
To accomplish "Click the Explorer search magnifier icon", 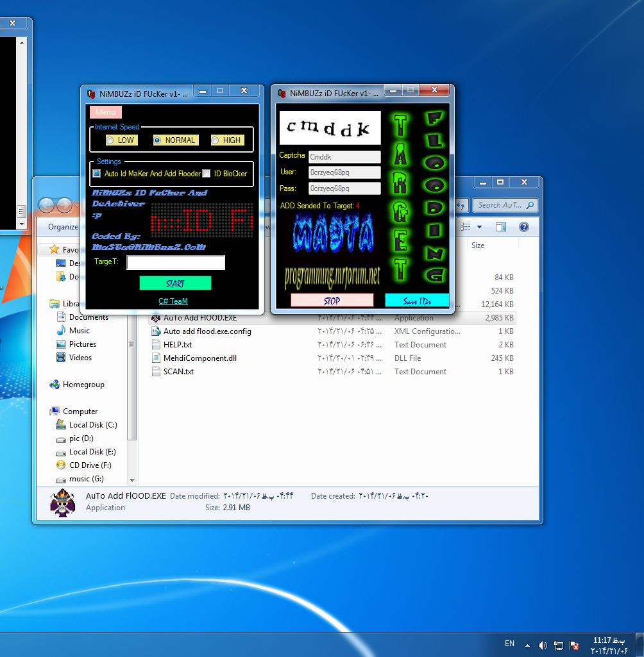I will (x=530, y=205).
